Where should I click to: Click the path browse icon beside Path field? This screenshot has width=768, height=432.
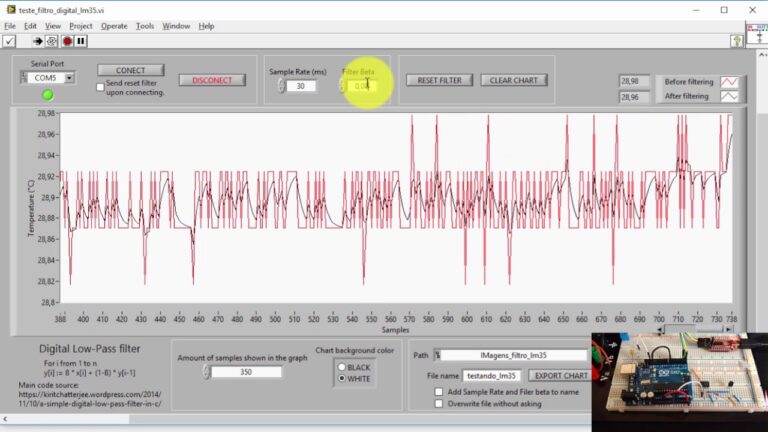point(437,355)
